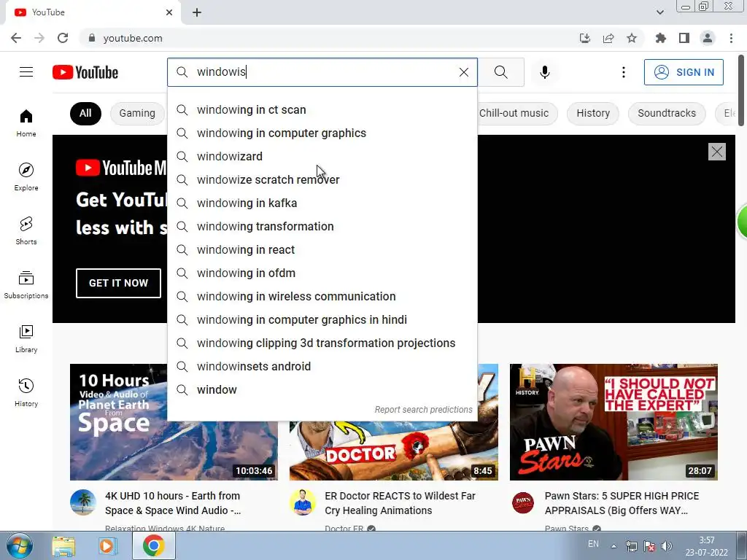747x560 pixels.
Task: Toggle the Chrome side panel icon
Action: pos(684,38)
